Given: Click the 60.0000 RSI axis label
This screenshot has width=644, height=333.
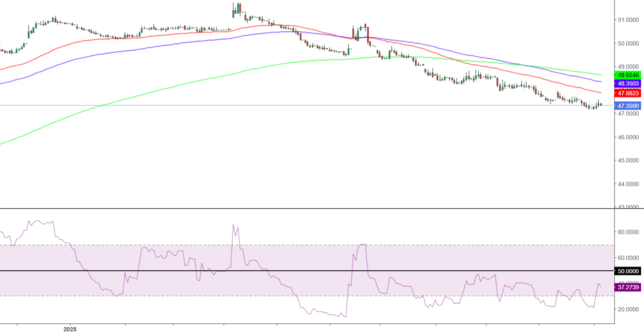Looking at the screenshot, I should tap(628, 258).
